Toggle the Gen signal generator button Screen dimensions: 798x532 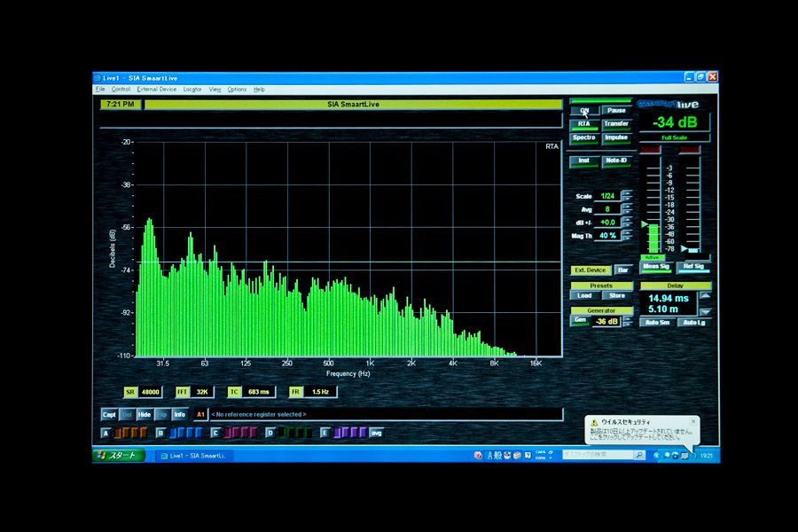click(x=580, y=320)
